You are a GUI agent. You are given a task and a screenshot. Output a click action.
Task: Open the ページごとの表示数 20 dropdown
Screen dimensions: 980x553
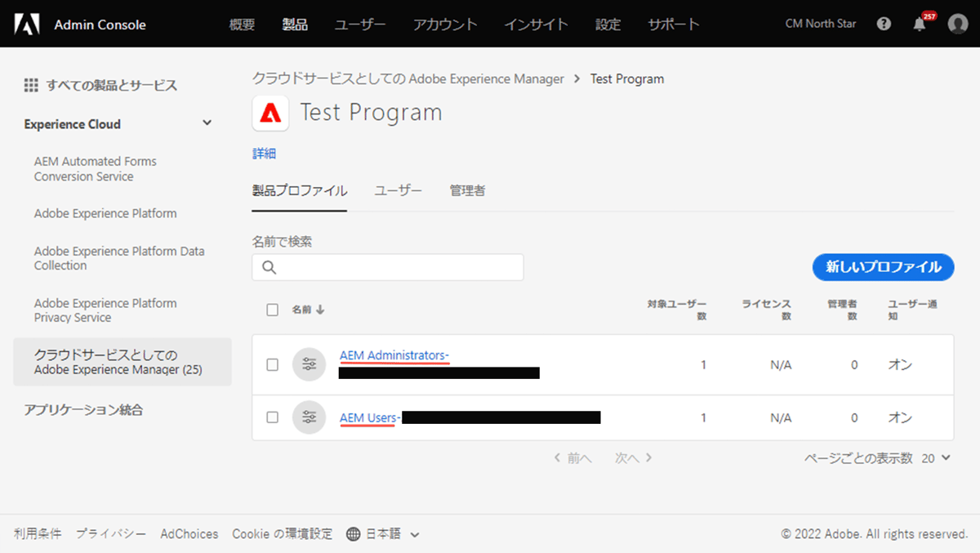[936, 458]
